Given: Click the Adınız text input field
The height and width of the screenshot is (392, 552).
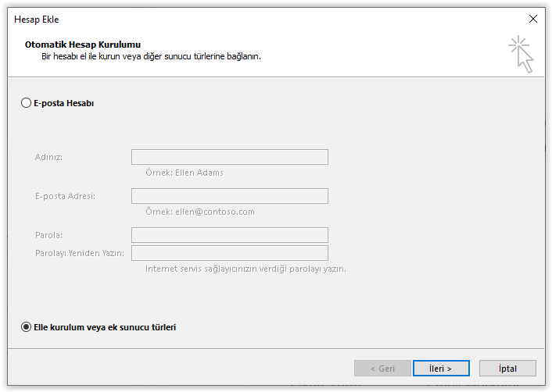Looking at the screenshot, I should (x=230, y=157).
